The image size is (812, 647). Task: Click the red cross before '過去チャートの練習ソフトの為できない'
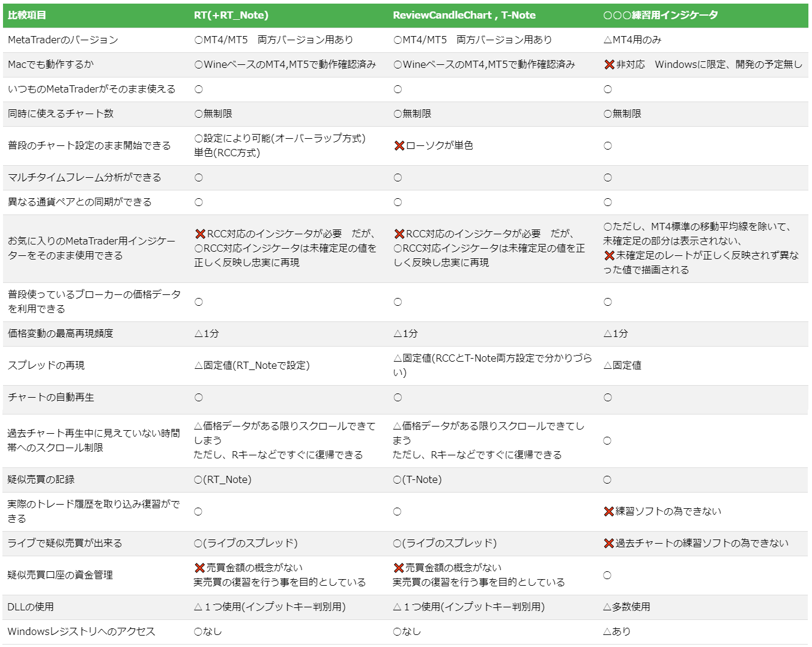(609, 544)
